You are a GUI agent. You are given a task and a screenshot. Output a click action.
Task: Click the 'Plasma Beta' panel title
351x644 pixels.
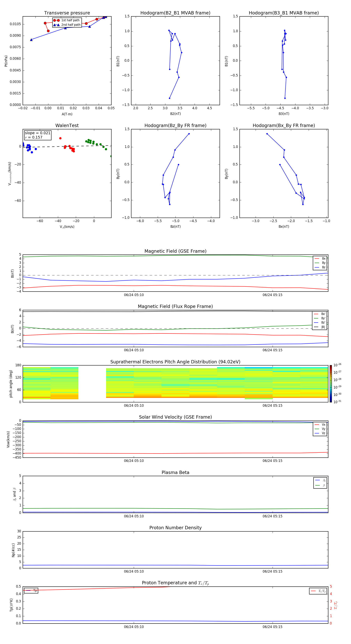[175, 472]
